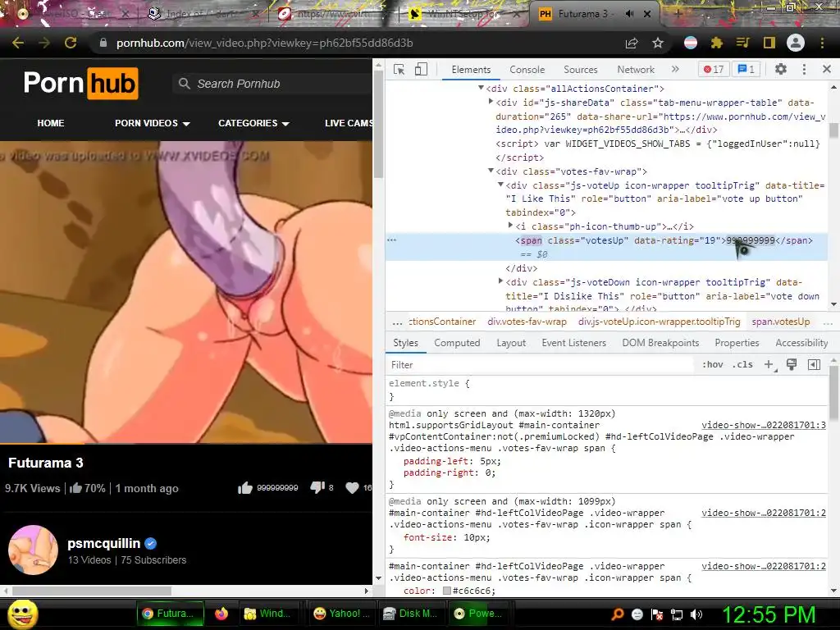
Task: Show the 17 errors badge in DevTools
Action: [x=714, y=69]
